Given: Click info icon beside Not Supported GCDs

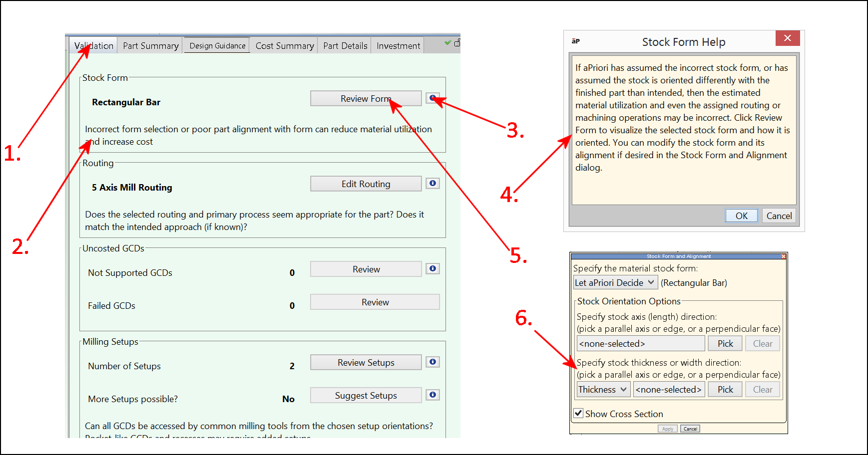Looking at the screenshot, I should click(433, 268).
